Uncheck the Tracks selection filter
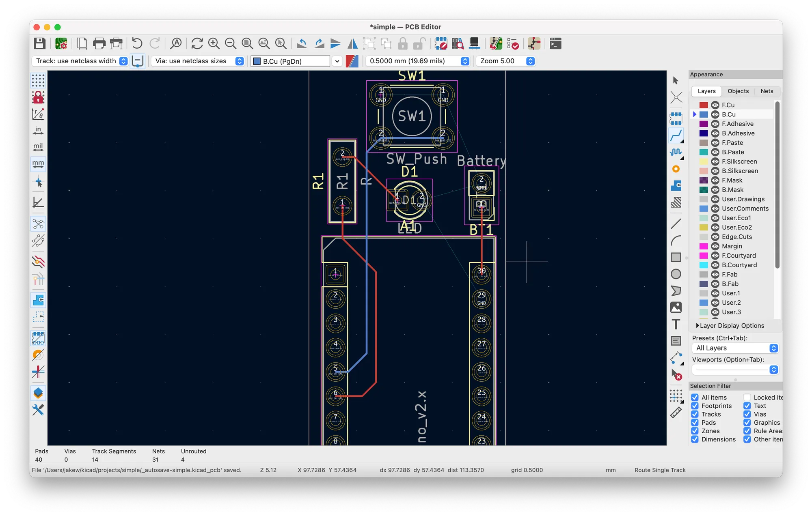The width and height of the screenshot is (812, 516). pyautogui.click(x=695, y=414)
